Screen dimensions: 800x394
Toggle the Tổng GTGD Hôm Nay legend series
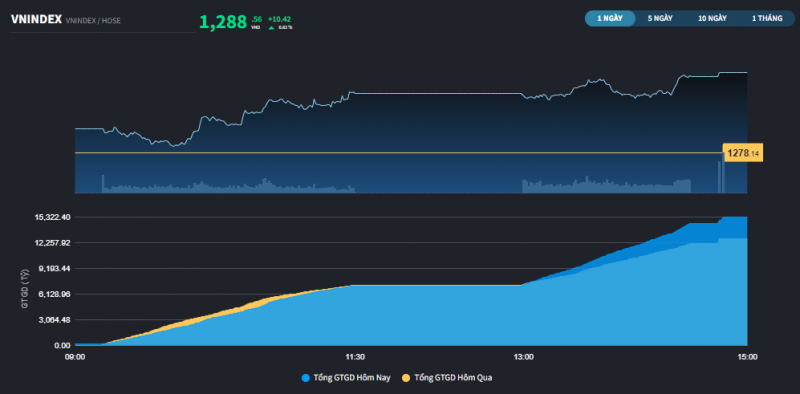pos(351,378)
